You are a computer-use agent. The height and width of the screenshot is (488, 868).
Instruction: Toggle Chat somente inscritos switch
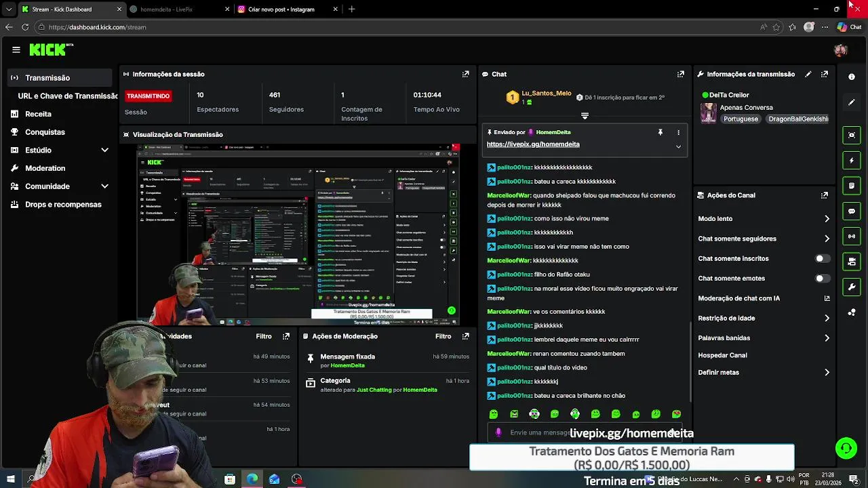[823, 258]
